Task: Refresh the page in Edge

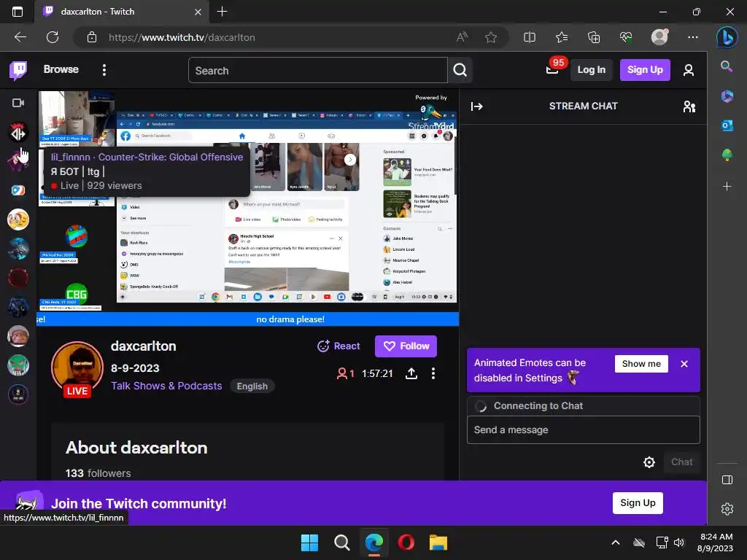Action: click(53, 37)
